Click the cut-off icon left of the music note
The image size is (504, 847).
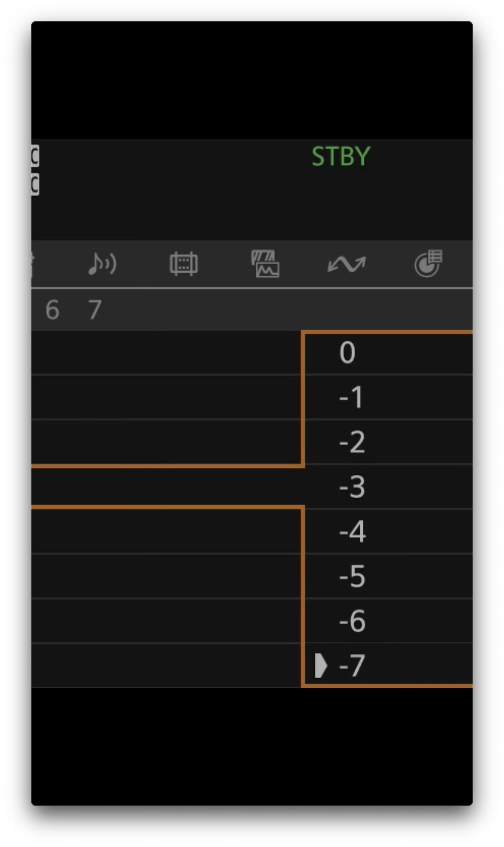pyautogui.click(x=33, y=264)
